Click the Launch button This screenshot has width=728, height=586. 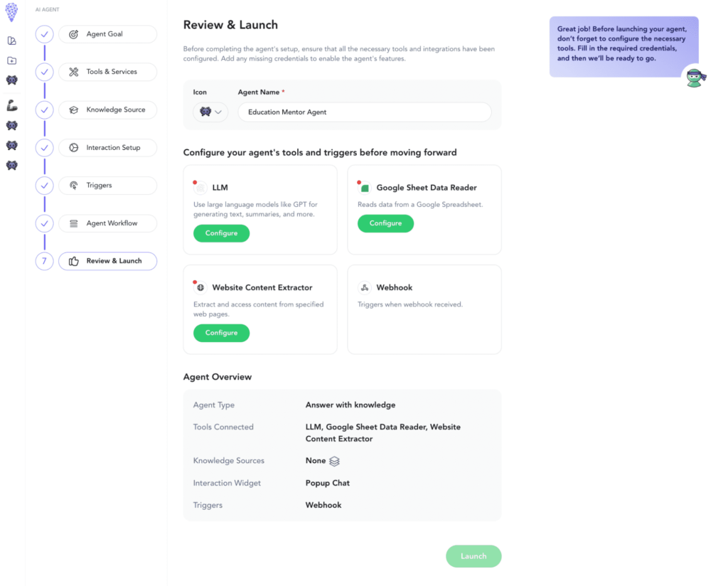pos(473,556)
